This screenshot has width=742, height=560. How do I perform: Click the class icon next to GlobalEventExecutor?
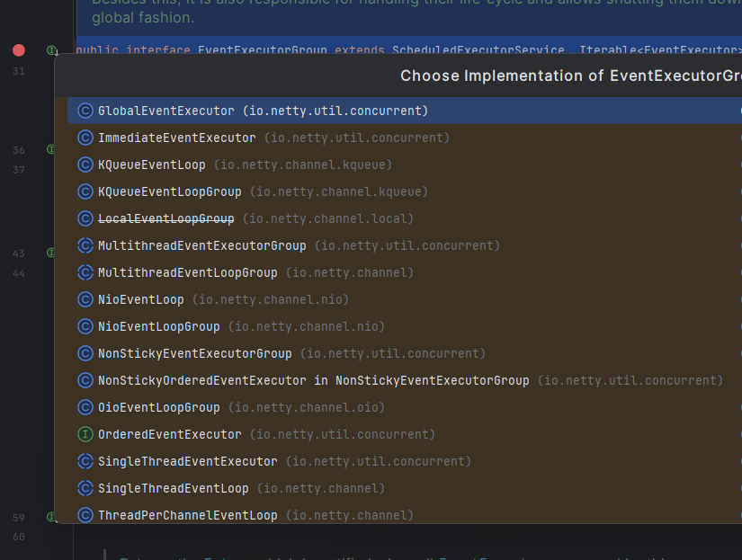click(x=85, y=111)
